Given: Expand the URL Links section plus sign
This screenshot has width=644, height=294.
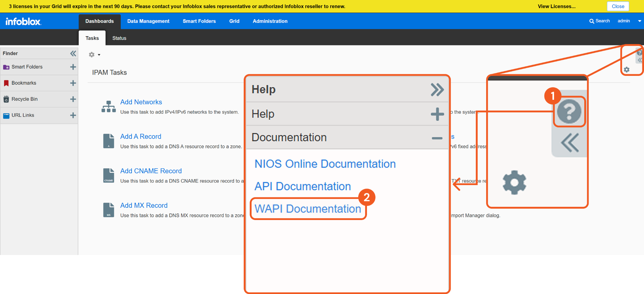Looking at the screenshot, I should [73, 115].
